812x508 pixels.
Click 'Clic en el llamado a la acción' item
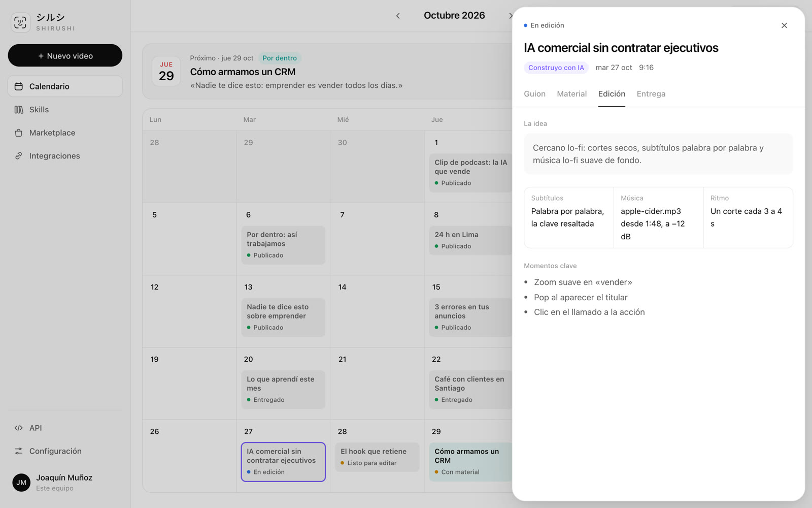pyautogui.click(x=589, y=312)
